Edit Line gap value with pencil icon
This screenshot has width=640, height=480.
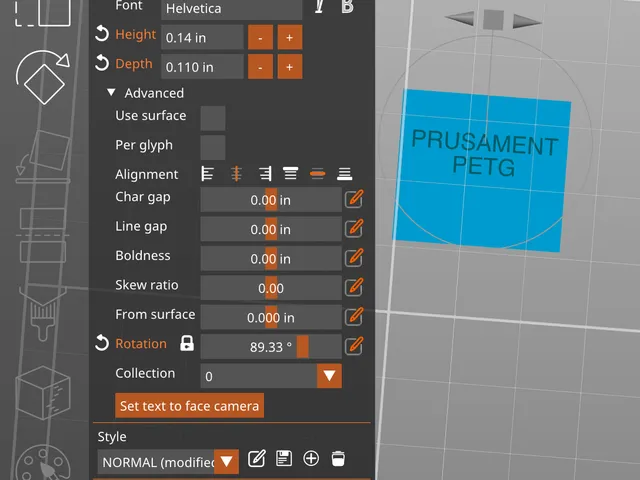(354, 228)
